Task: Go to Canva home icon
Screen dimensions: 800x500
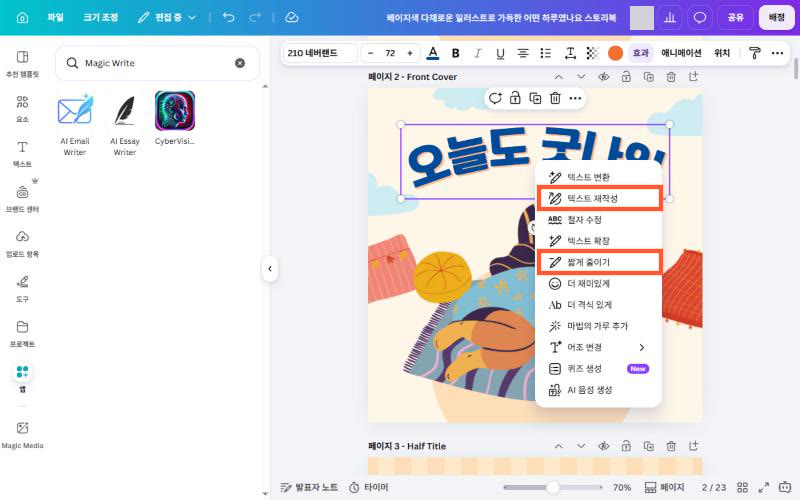Action: click(x=22, y=17)
